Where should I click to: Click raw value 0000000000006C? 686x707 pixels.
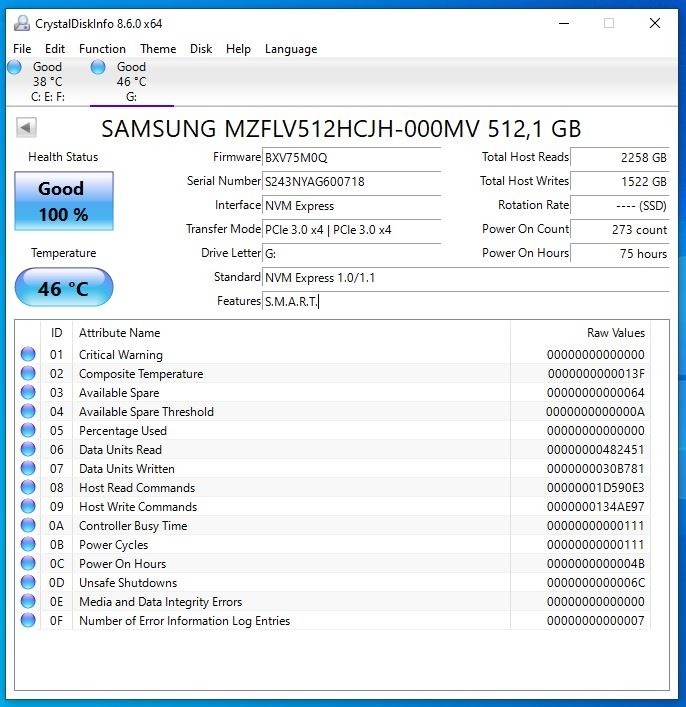click(596, 583)
